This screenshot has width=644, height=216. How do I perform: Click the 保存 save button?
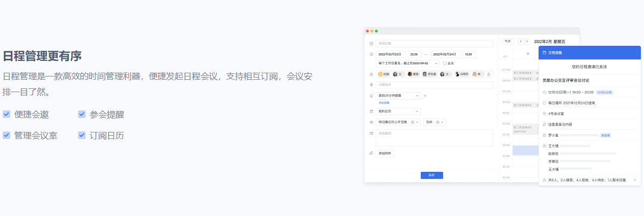431,175
